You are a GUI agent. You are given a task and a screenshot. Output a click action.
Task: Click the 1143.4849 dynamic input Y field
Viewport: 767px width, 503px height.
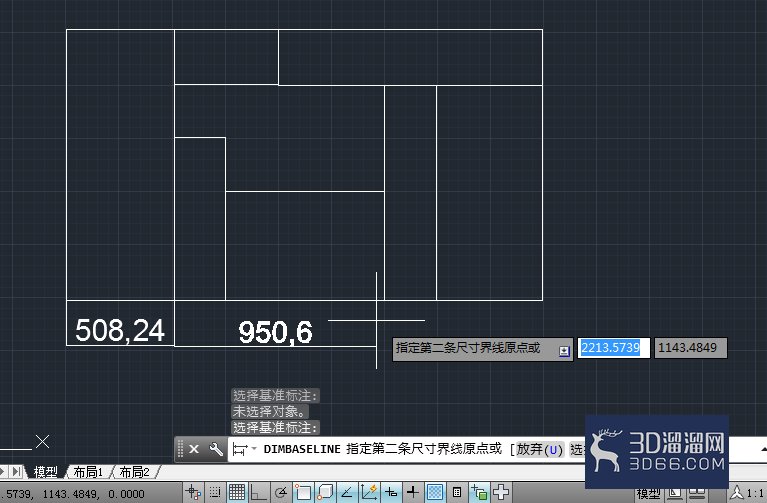(x=691, y=348)
